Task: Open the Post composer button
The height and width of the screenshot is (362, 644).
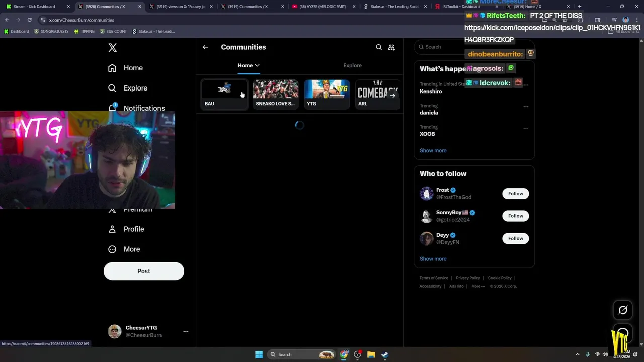Action: click(144, 271)
